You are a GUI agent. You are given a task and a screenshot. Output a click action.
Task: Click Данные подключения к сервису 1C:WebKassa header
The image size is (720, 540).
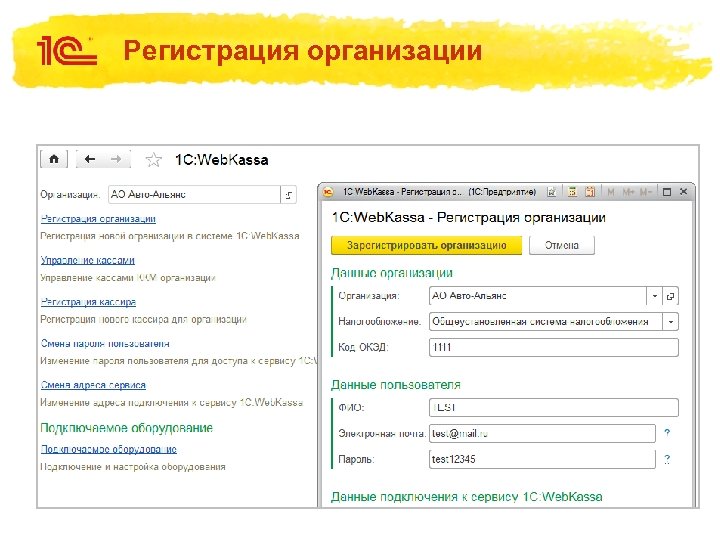(x=467, y=496)
